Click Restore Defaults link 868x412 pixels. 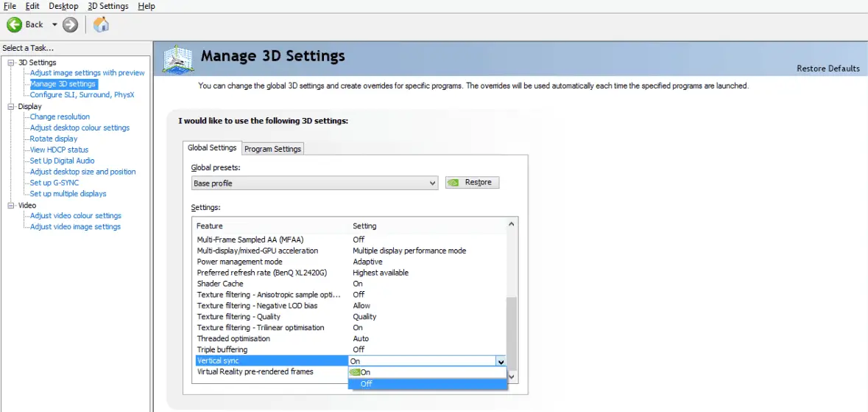pyautogui.click(x=828, y=69)
